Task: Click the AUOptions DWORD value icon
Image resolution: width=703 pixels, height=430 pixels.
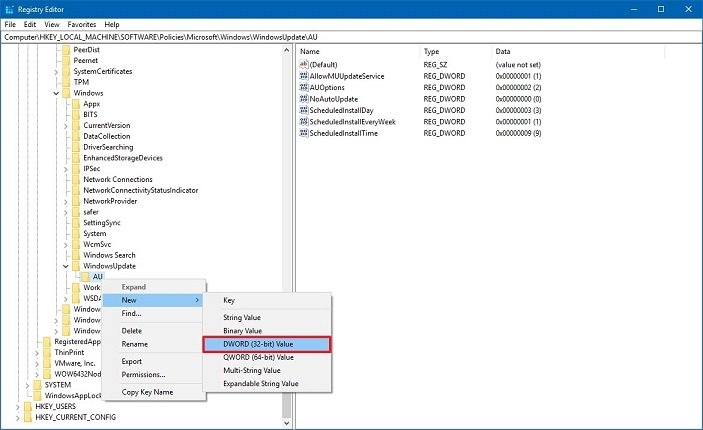Action: pyautogui.click(x=303, y=87)
